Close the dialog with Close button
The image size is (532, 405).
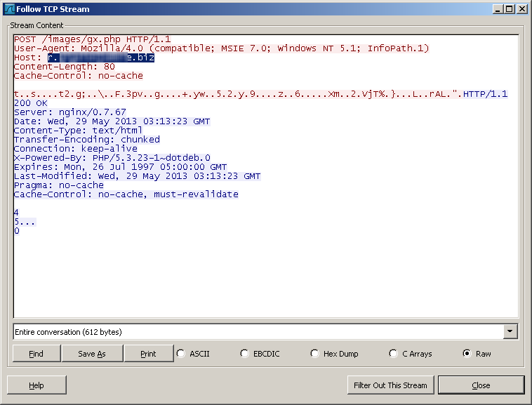[x=481, y=385]
